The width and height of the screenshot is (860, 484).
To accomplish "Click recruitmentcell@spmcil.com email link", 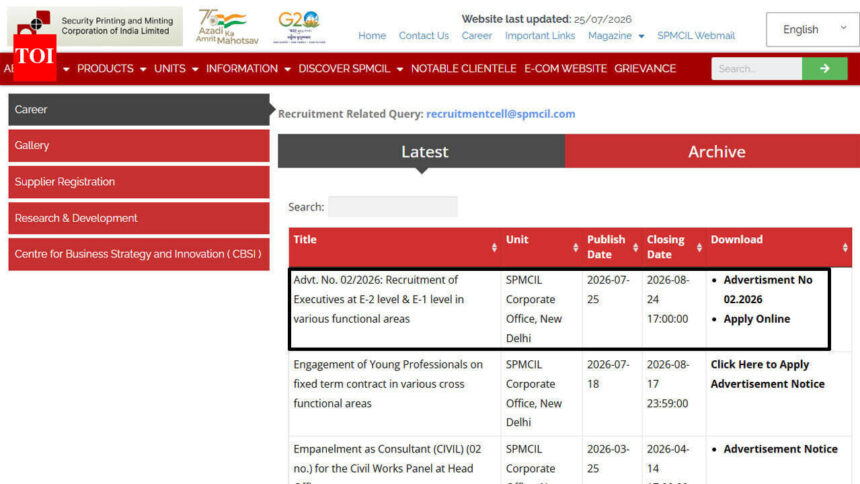I will click(501, 114).
